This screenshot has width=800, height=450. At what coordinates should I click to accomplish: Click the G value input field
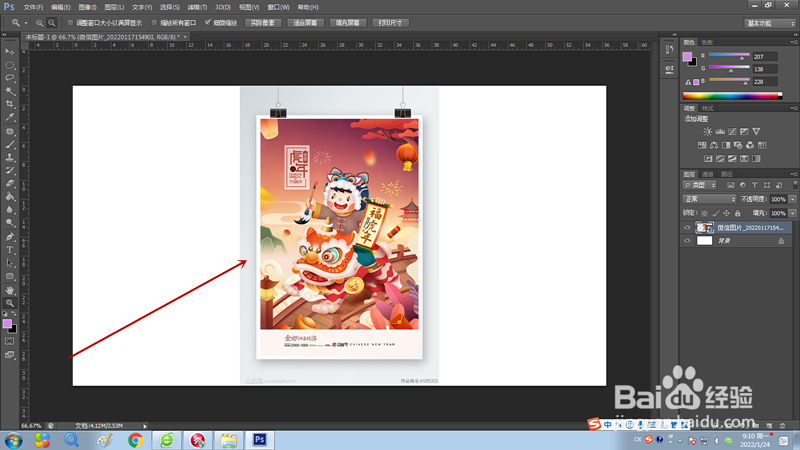[x=765, y=69]
